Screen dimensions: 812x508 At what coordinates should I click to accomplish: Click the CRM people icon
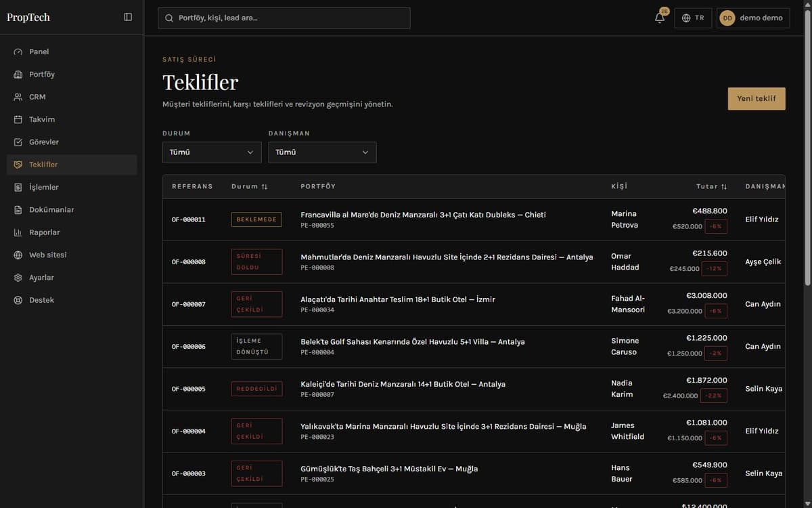pos(18,97)
